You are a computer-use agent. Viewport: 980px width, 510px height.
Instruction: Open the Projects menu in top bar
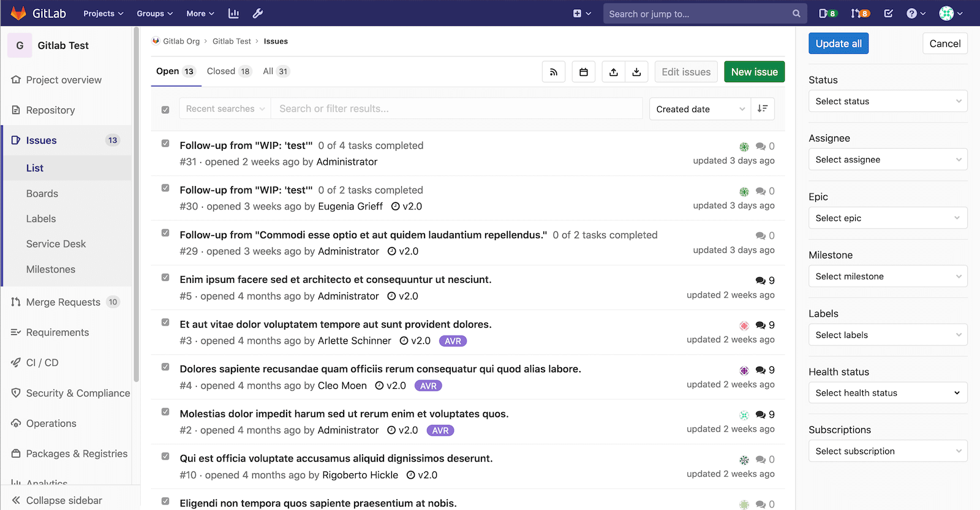click(103, 13)
